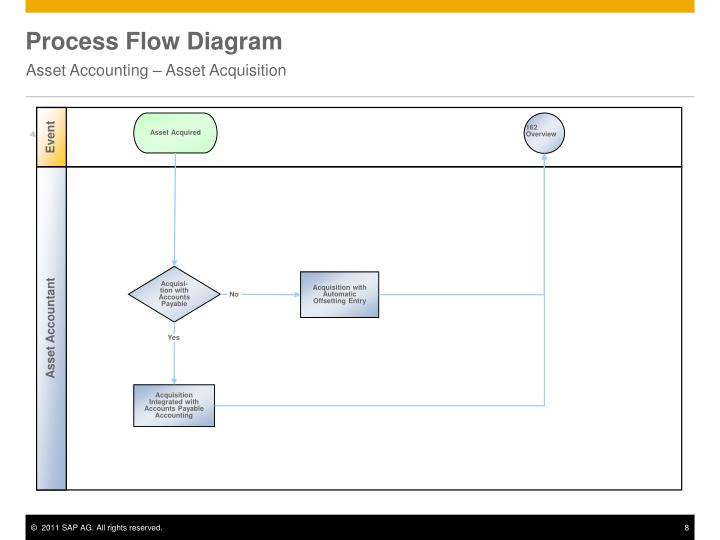Click the arrowhead pointing into the decision diamond

coord(174,263)
